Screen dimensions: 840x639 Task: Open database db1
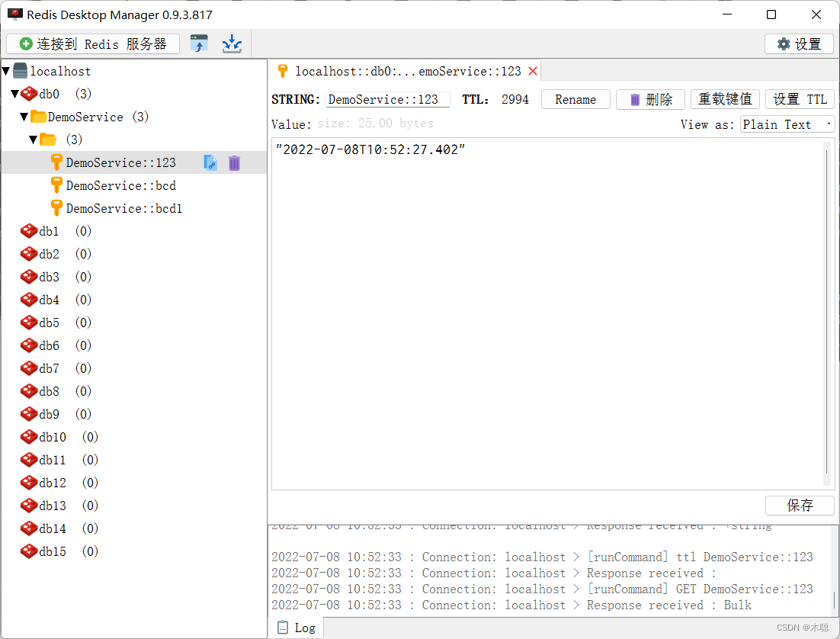(x=56, y=231)
